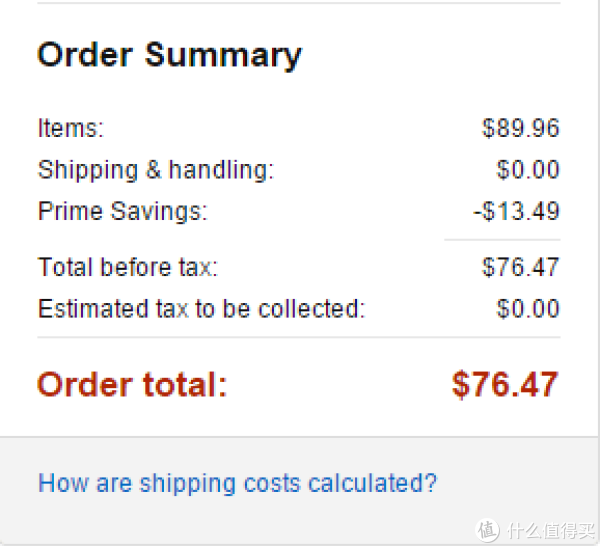
Task: Click the ampersand in Shipping & handling
Action: (x=153, y=170)
